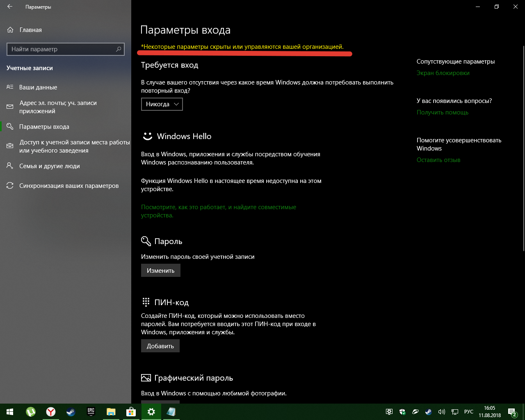This screenshot has width=525, height=420.
Task: Open the volume speaker tray icon
Action: pyautogui.click(x=442, y=412)
